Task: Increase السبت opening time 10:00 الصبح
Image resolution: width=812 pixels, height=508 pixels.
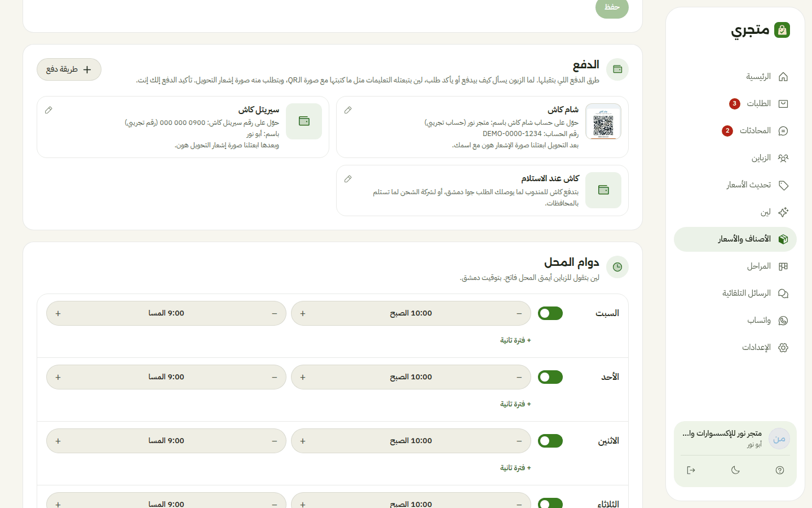Action: pos(303,313)
